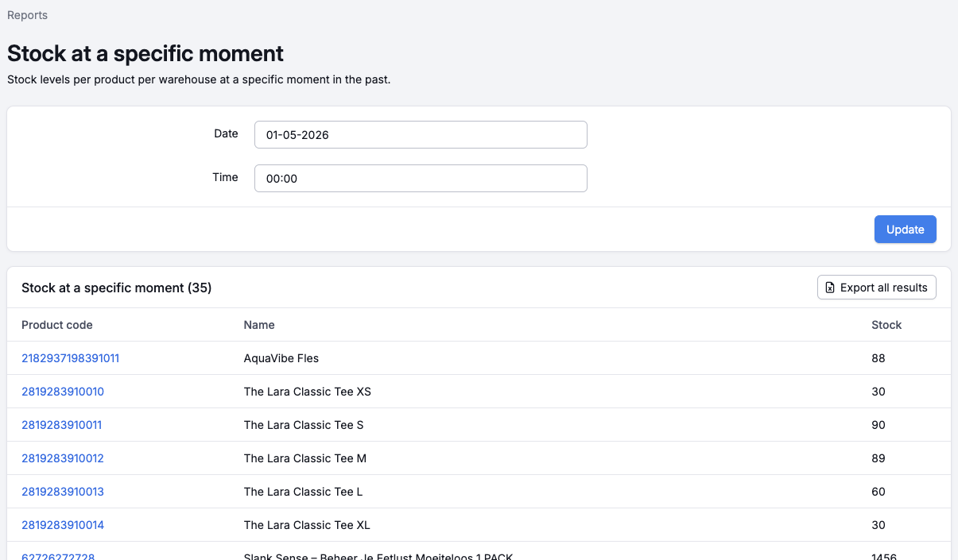Click the Product code column header
958x560 pixels.
click(x=57, y=325)
